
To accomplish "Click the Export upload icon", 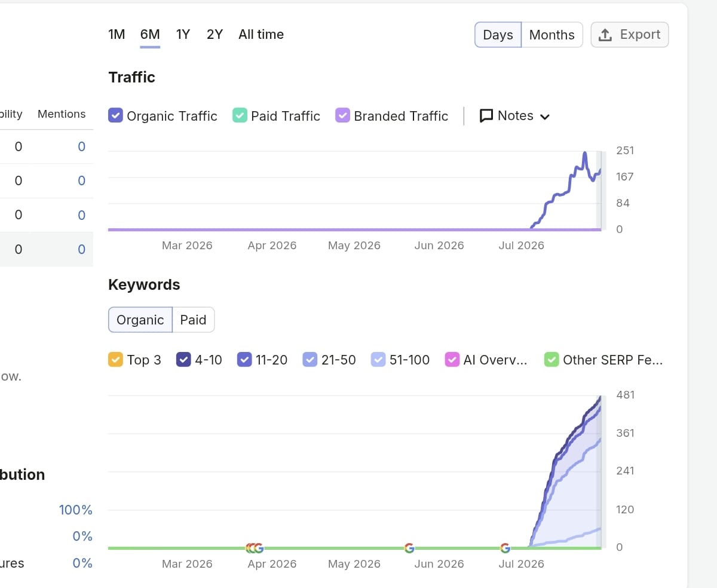I will [605, 35].
